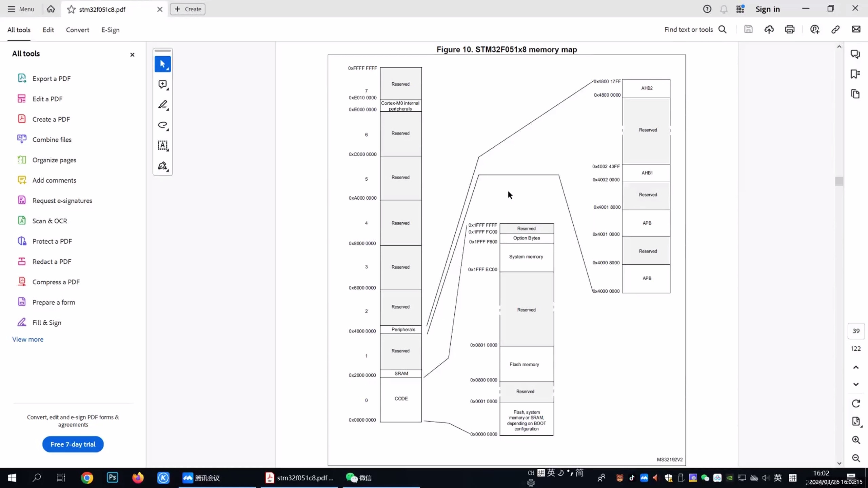
Task: Go to the next page with the down chevron
Action: 856,384
